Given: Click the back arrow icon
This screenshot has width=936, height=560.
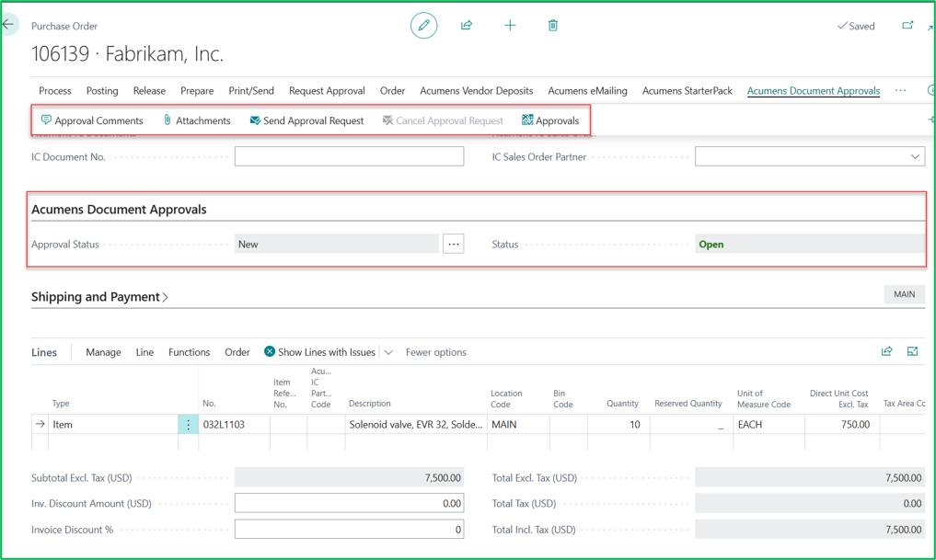Looking at the screenshot, I should click(7, 25).
